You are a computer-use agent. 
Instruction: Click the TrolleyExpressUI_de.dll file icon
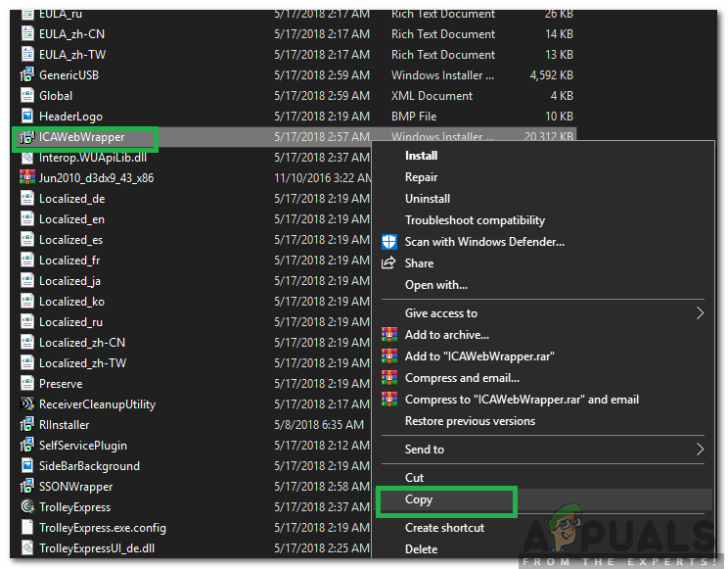click(x=27, y=548)
